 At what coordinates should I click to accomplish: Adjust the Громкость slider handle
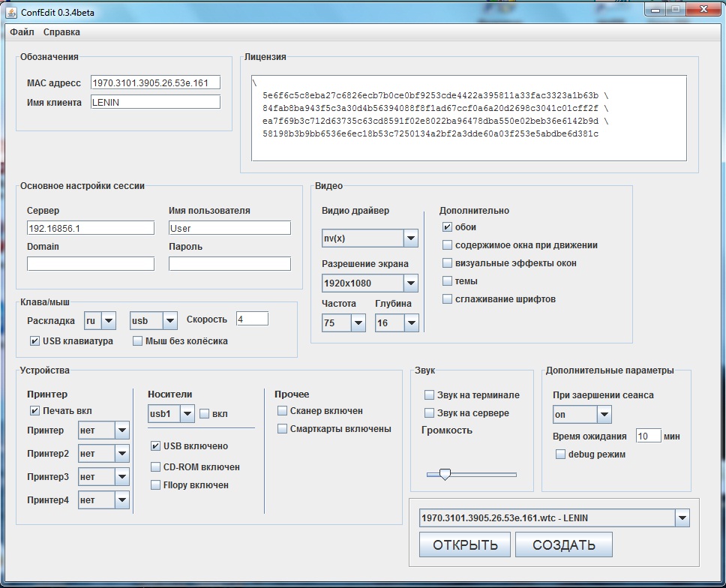coord(445,473)
